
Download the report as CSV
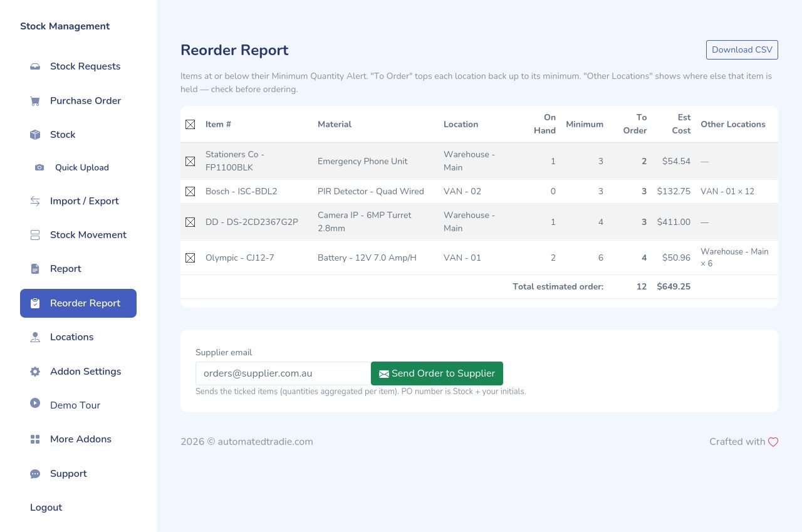[x=742, y=50]
